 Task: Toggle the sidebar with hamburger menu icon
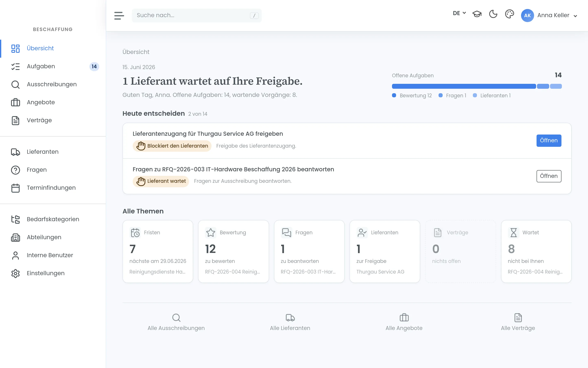coord(119,16)
